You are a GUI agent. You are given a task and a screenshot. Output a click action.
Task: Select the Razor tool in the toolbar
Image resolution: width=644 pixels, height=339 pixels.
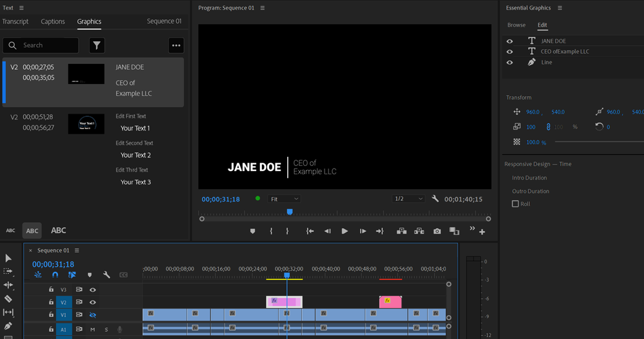tap(8, 298)
